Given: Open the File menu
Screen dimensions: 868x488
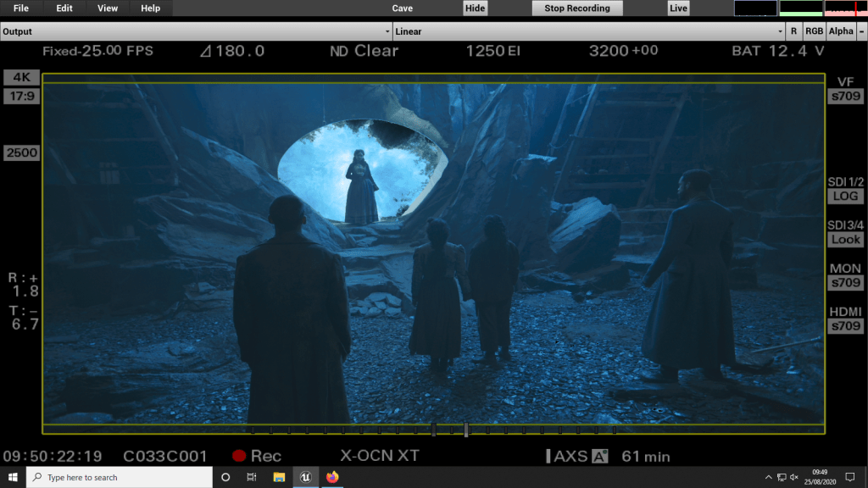Looking at the screenshot, I should (21, 8).
